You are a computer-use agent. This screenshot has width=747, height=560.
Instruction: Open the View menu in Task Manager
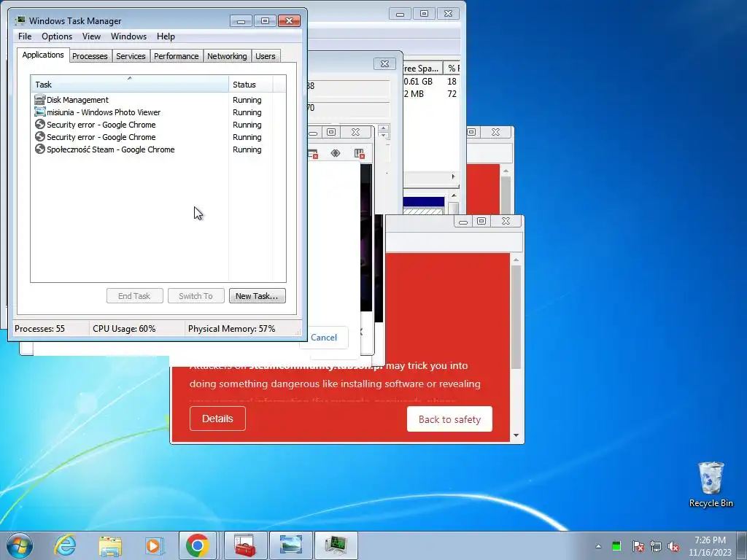click(x=91, y=36)
